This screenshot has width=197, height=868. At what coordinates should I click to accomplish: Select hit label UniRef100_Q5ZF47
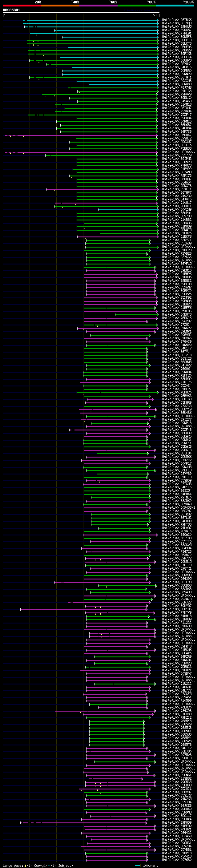tap(177, 115)
